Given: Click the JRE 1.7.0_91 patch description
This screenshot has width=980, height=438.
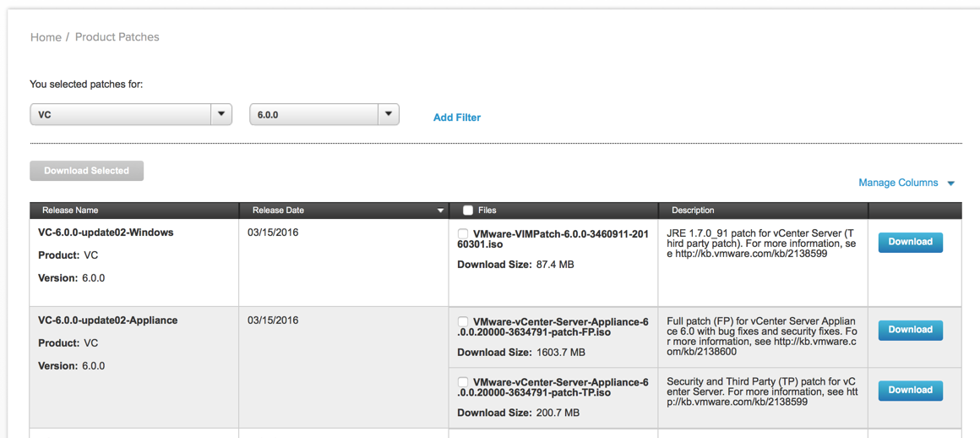Looking at the screenshot, I should point(761,244).
